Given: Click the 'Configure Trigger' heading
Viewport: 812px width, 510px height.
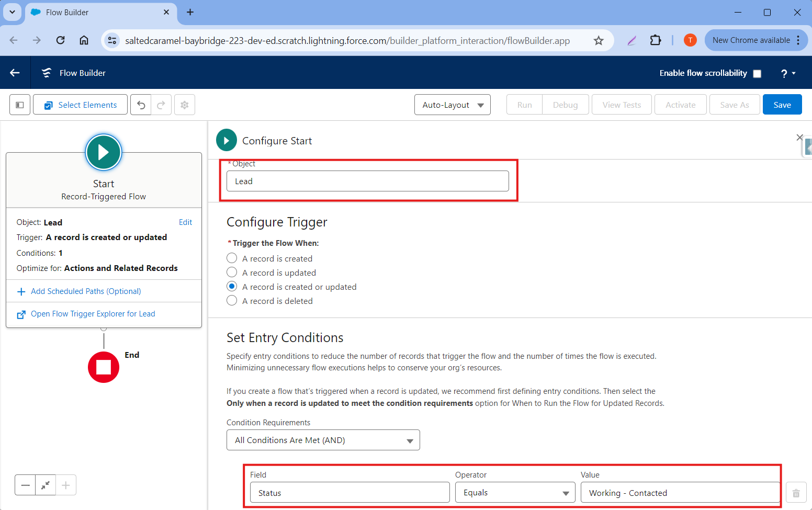Looking at the screenshot, I should (277, 222).
